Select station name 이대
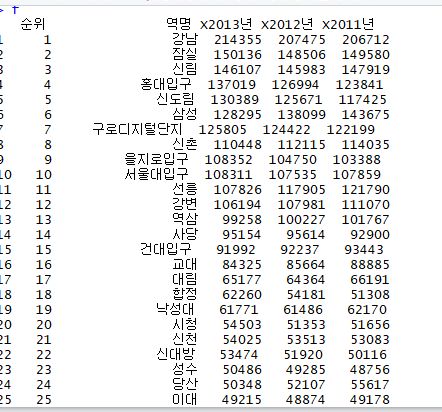Image resolution: width=442 pixels, height=412 pixels. point(185,399)
